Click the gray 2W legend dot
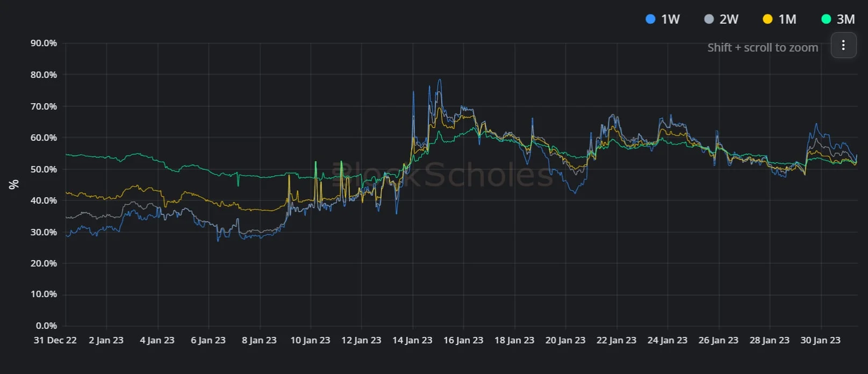 coord(709,19)
